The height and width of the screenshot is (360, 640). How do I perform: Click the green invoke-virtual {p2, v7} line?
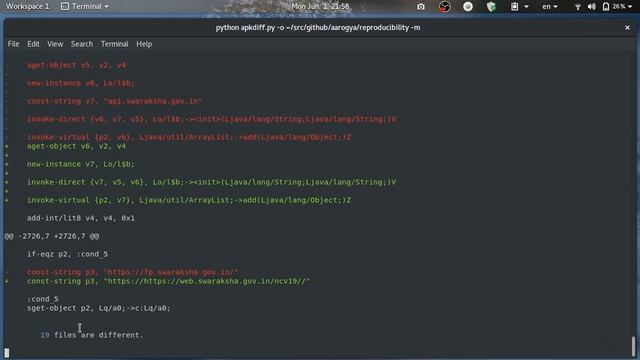point(189,200)
